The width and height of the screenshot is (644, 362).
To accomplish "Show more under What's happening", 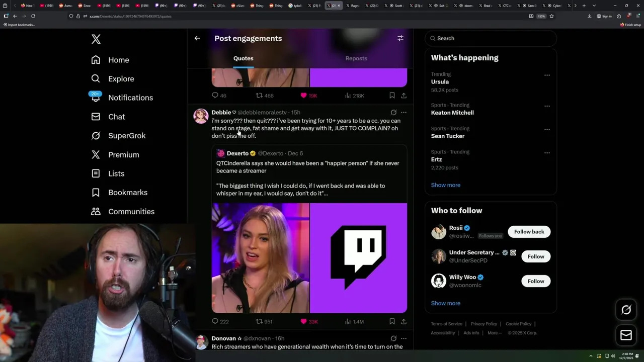I will point(445,185).
